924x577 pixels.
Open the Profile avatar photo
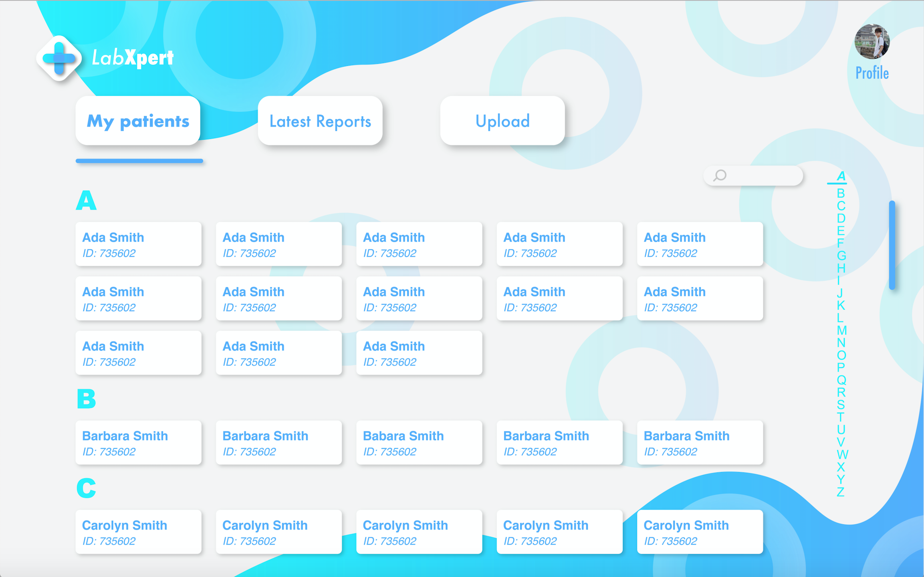tap(872, 41)
